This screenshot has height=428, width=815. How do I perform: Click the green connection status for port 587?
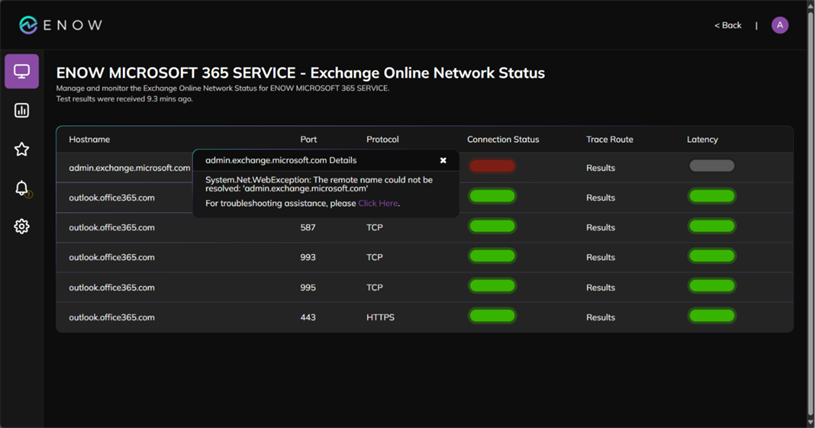click(x=492, y=226)
